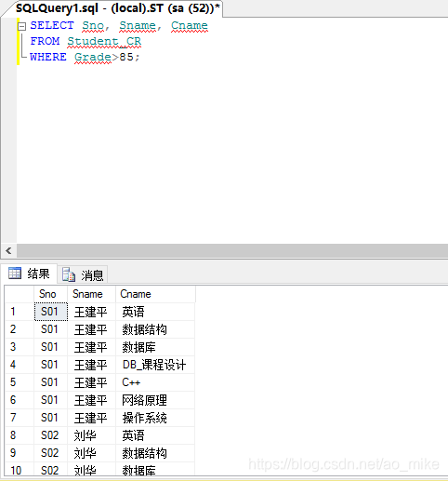Click the Sno cell S02 in row 8
The width and height of the screenshot is (448, 481).
pyautogui.click(x=51, y=435)
